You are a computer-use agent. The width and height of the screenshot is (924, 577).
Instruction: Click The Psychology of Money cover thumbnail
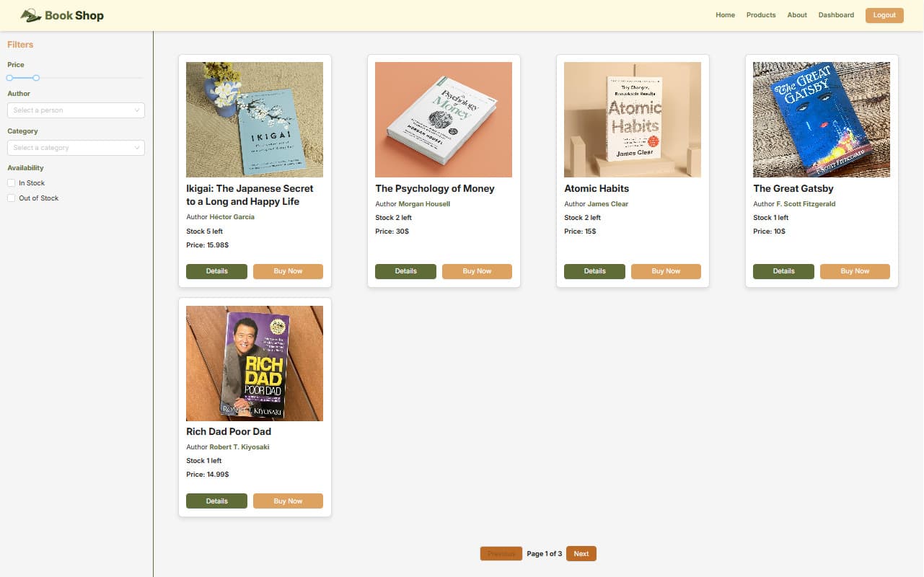[x=444, y=120]
